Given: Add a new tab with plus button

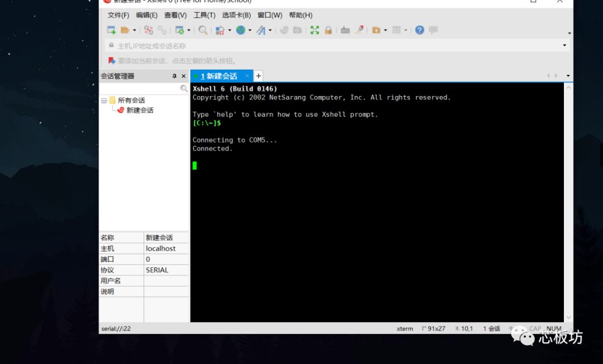Looking at the screenshot, I should coord(259,76).
